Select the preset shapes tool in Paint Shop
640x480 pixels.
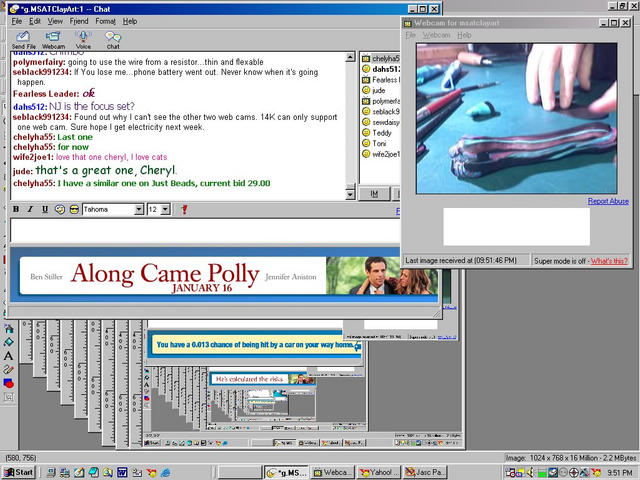click(9, 383)
